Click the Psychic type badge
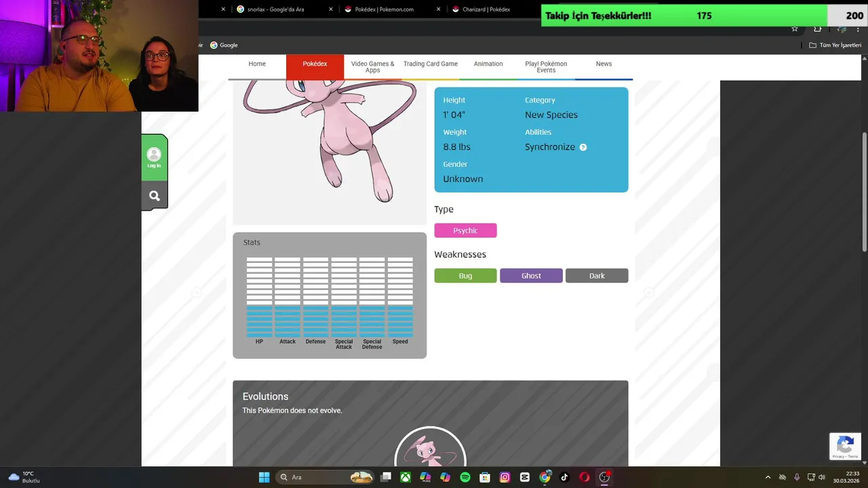Image resolution: width=868 pixels, height=488 pixels. point(465,230)
